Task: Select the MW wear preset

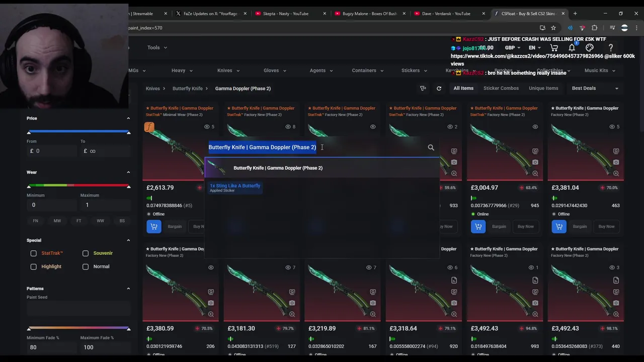Action: click(x=57, y=221)
